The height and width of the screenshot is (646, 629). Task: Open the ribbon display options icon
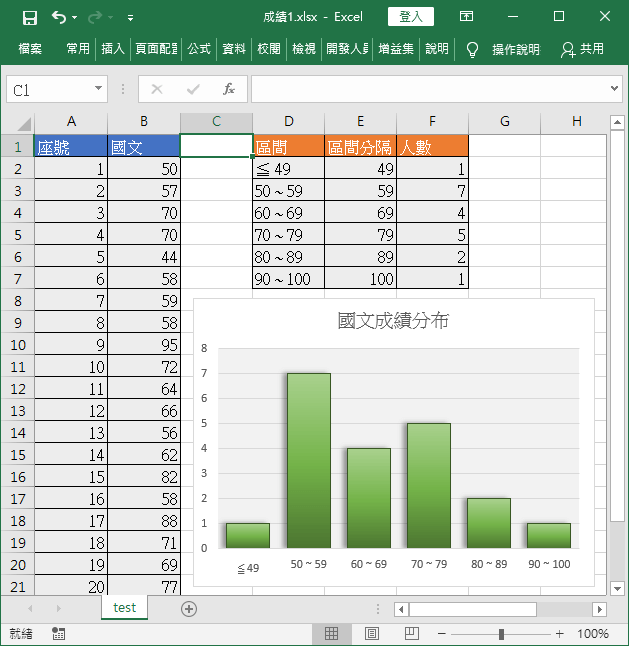466,16
